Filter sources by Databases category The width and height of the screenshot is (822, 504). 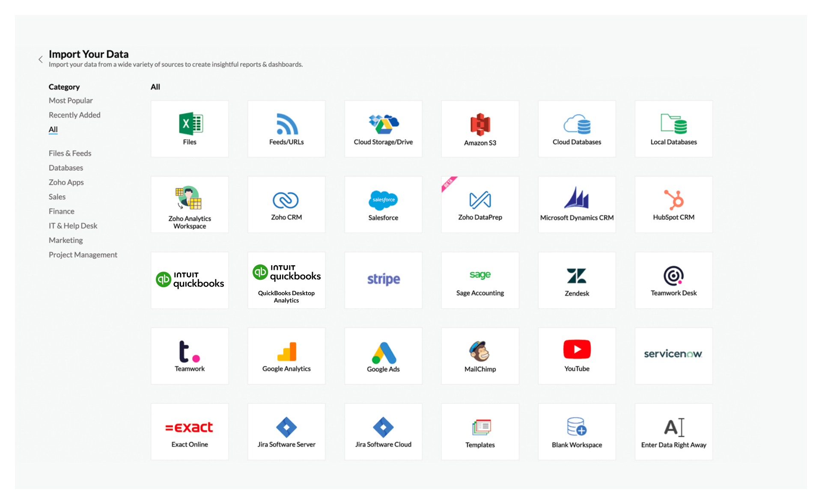pos(66,168)
